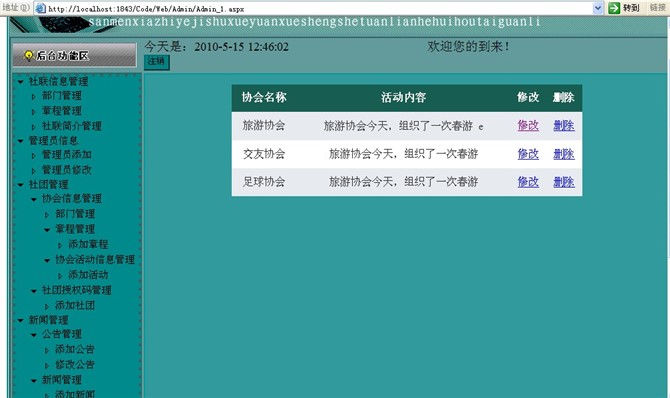
Task: Collapse 章程管理 under 协会信息管理
Action: [x=47, y=230]
